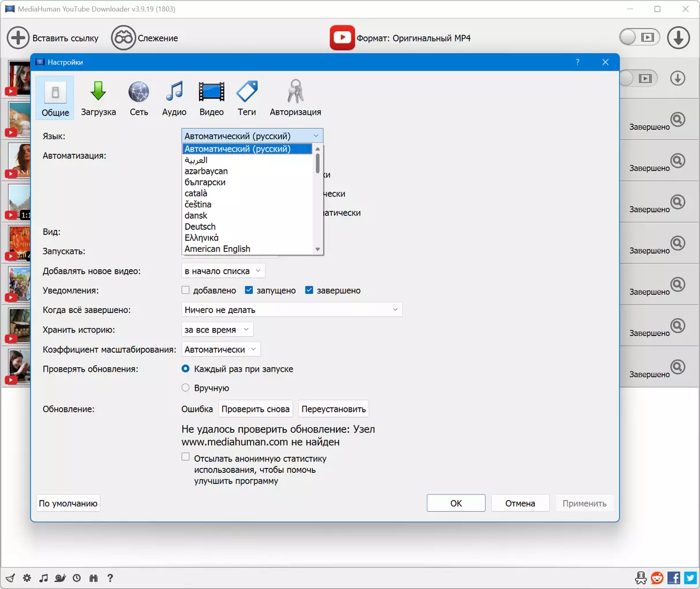The width and height of the screenshot is (700, 589).
Task: Click the Facebook icon in status bar
Action: (x=673, y=577)
